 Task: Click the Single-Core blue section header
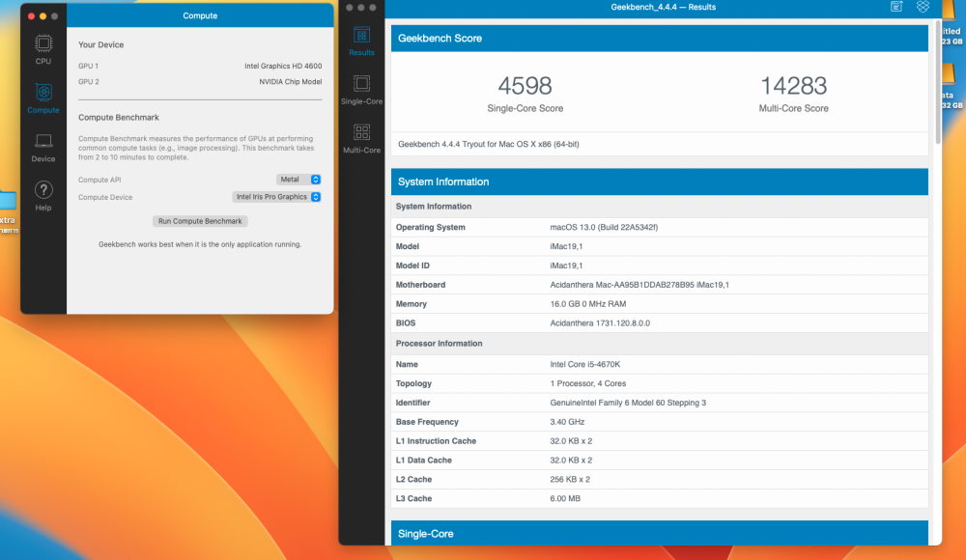click(659, 533)
